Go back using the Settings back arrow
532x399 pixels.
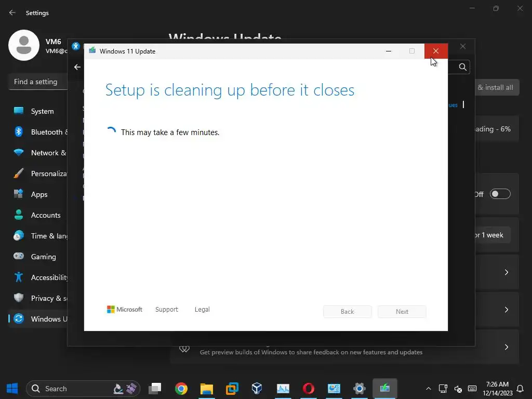[12, 12]
